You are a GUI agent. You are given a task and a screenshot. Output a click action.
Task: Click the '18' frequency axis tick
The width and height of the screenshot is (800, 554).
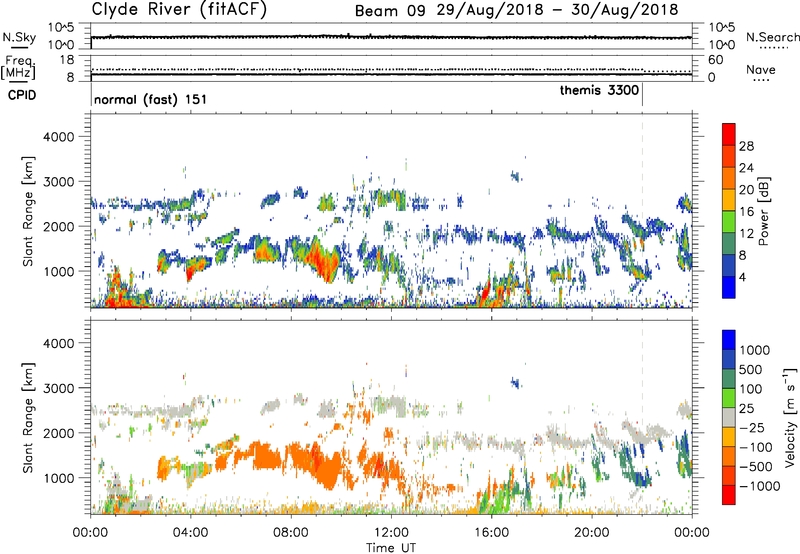[67, 60]
